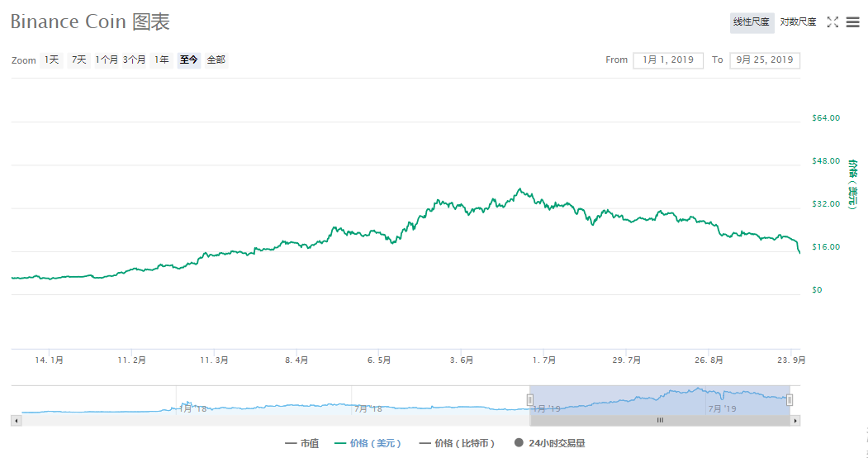Toggle 24小时交易量 series in legend
Image resolution: width=868 pixels, height=458 pixels.
point(550,444)
